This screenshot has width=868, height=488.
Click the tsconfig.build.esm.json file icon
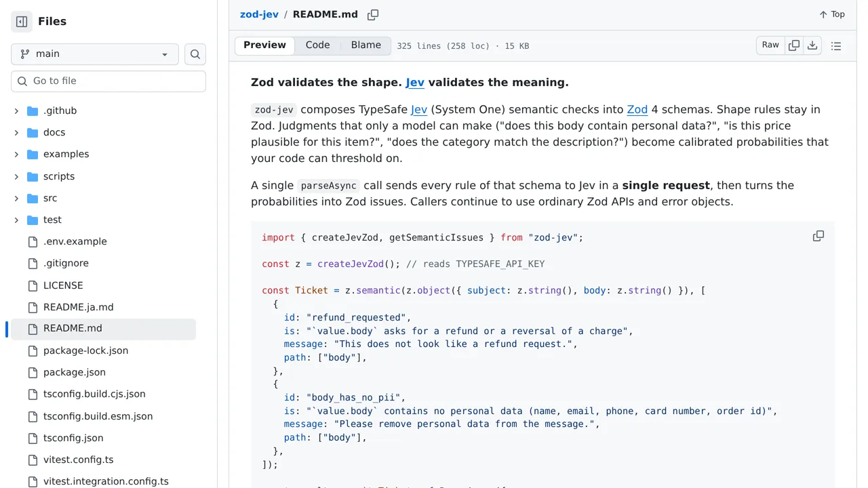(33, 416)
